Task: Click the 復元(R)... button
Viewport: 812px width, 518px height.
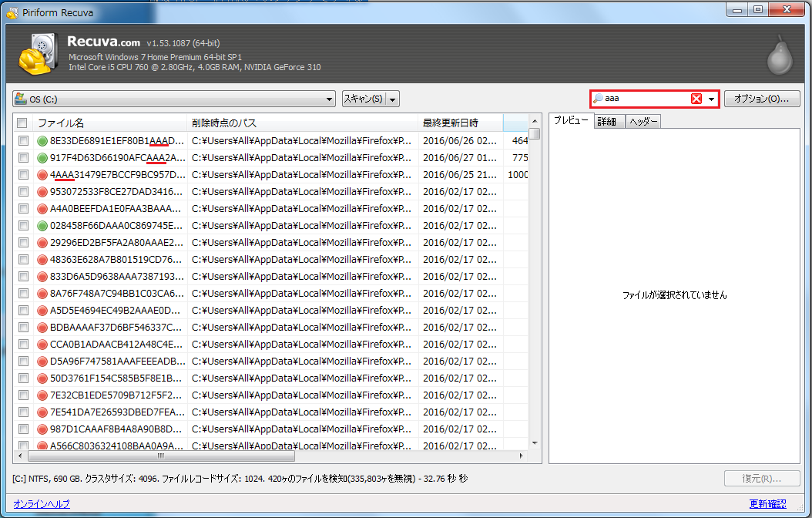Action: pos(762,479)
